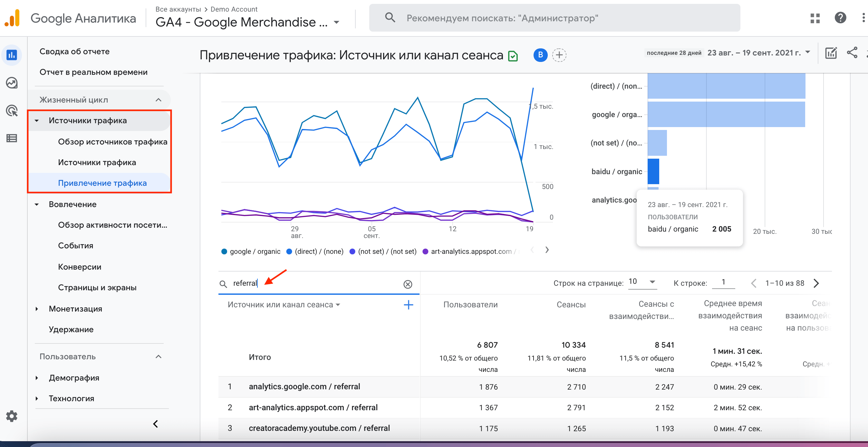Image resolution: width=868 pixels, height=447 pixels.
Task: Go to previous table page arrow
Action: (754, 283)
